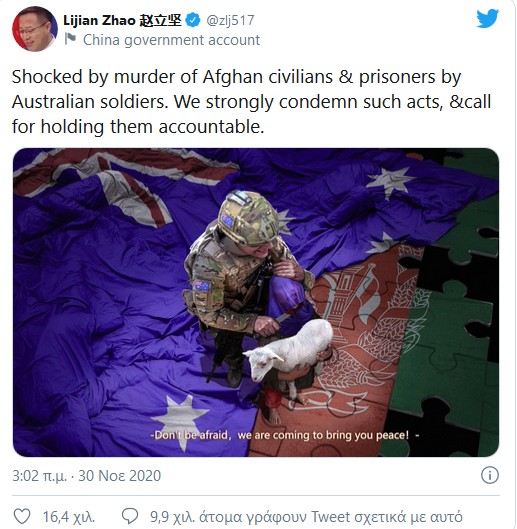
Task: Open the @zlj517 handle link
Action: [x=230, y=21]
